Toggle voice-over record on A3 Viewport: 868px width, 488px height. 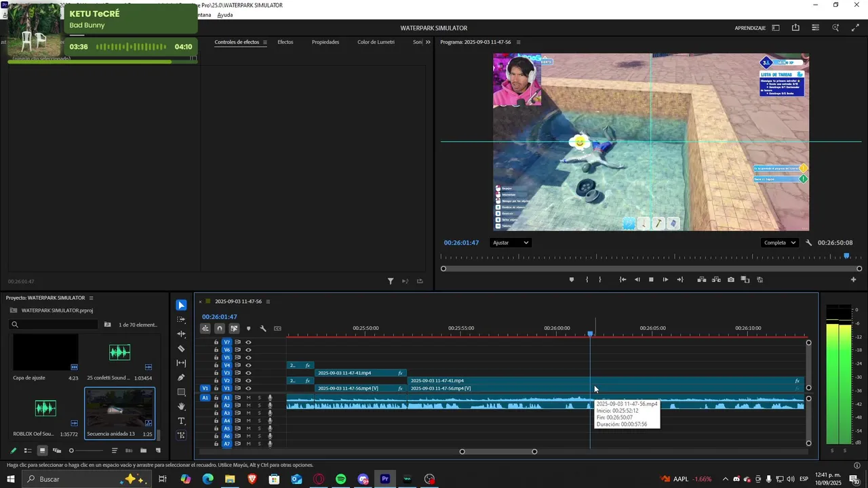[x=270, y=413]
